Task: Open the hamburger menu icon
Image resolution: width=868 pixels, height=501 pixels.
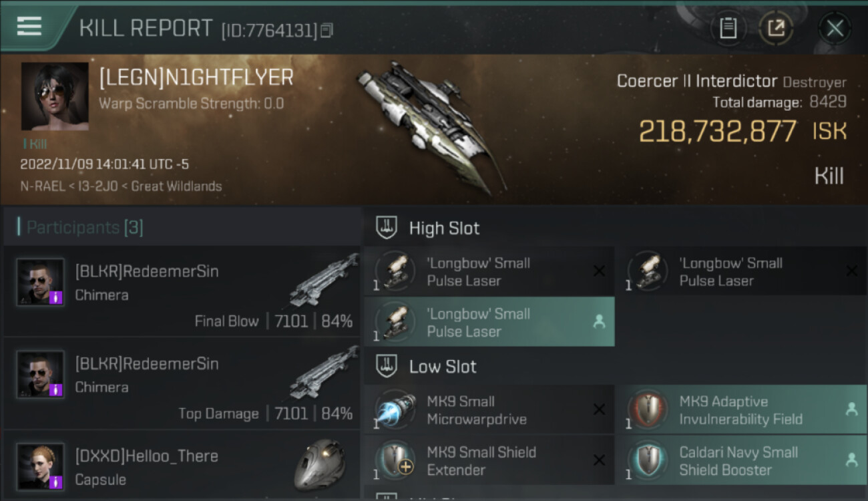Action: (x=29, y=26)
